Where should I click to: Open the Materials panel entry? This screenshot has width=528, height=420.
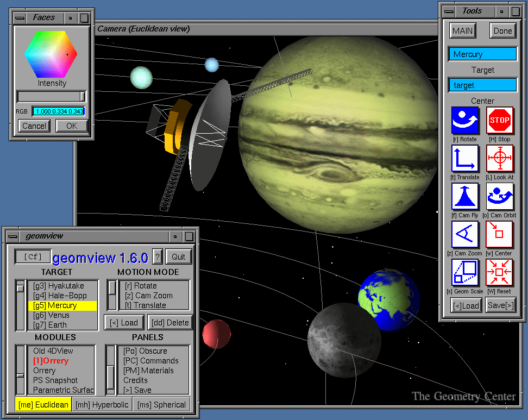(x=148, y=371)
